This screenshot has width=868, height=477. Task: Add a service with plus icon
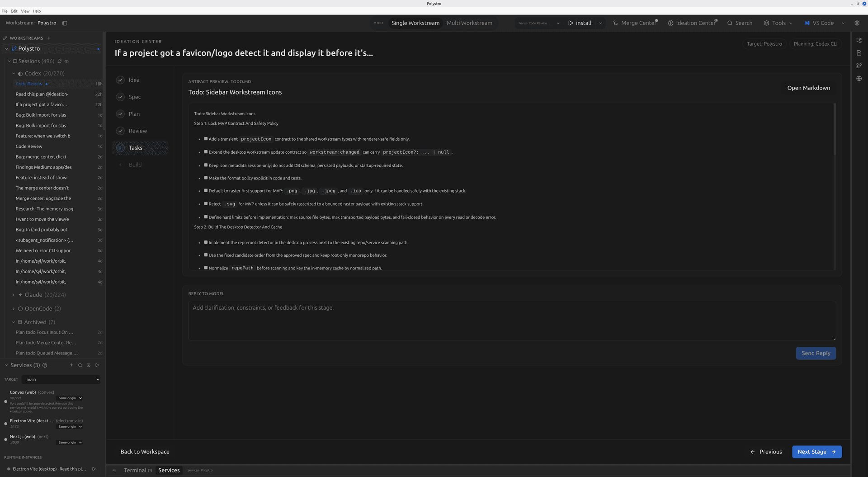tap(71, 365)
